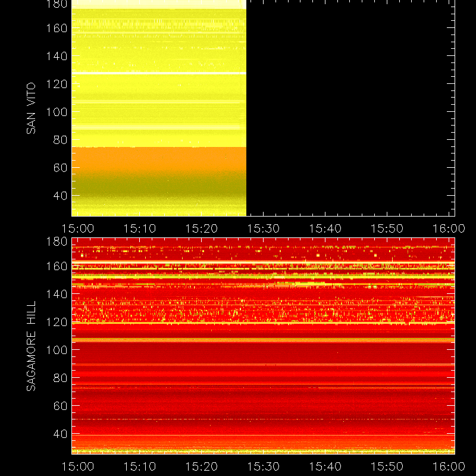Click 16:00 time label under Sagamore Hill plot
This screenshot has width=476, height=476.
pyautogui.click(x=449, y=466)
